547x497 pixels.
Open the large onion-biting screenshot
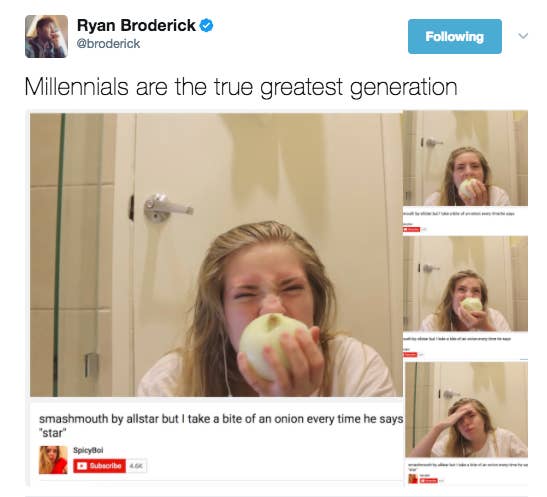point(216,255)
